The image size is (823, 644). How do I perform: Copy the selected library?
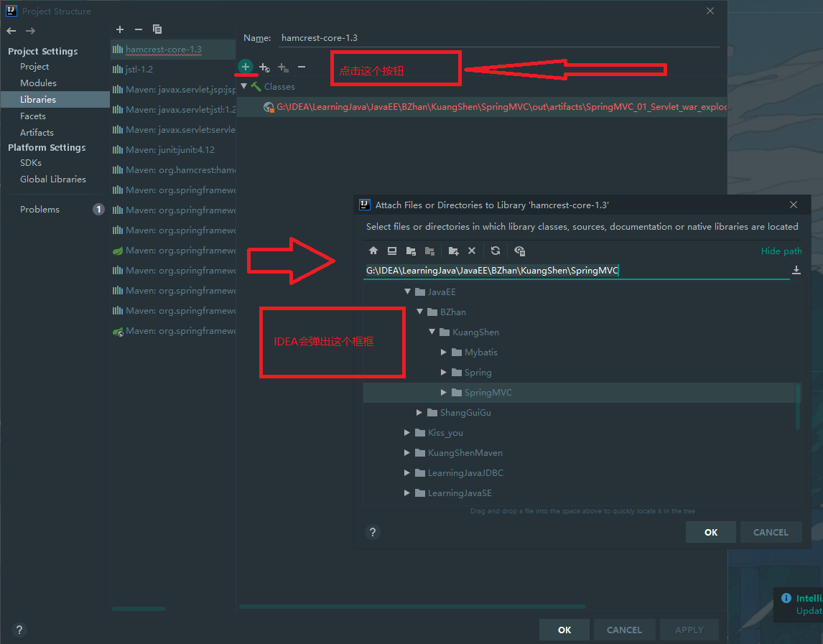point(157,29)
